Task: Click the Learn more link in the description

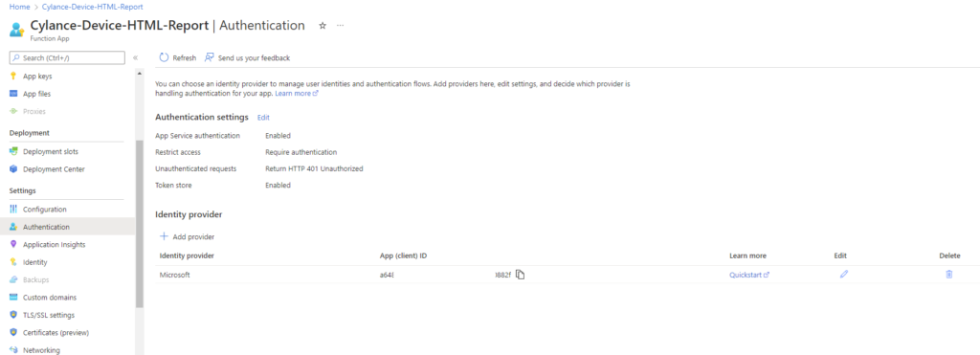Action: tap(297, 93)
